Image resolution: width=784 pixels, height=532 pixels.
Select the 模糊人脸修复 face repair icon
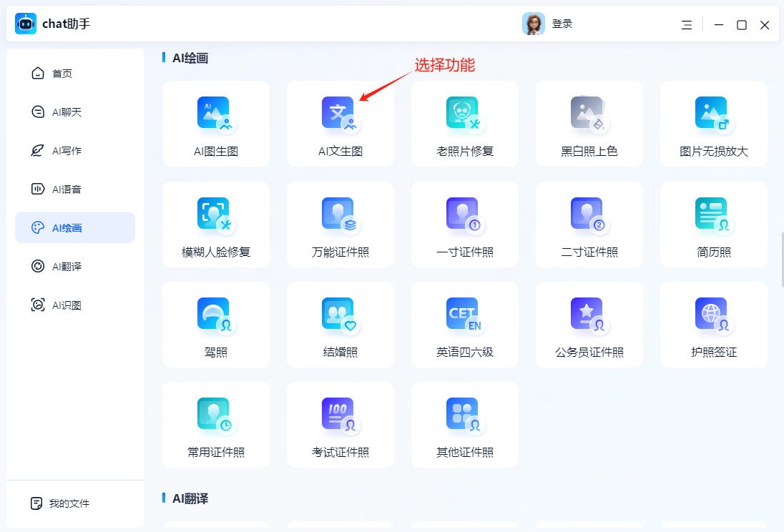tap(215, 224)
